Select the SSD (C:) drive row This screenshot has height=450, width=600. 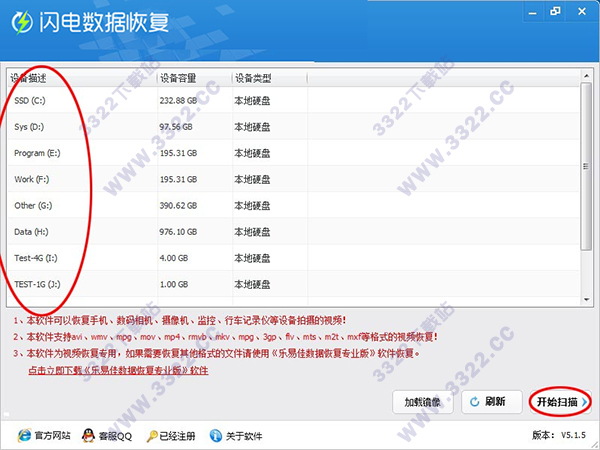click(293, 101)
